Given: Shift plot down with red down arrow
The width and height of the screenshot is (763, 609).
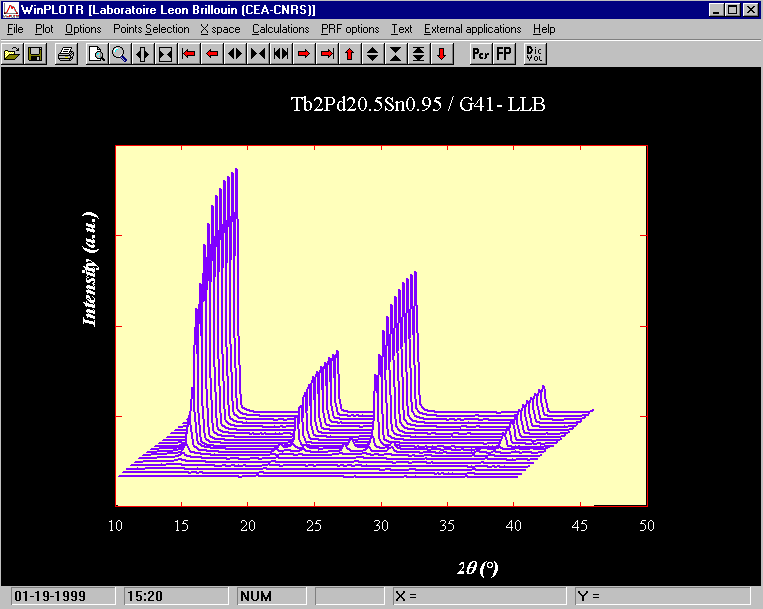Looking at the screenshot, I should [442, 54].
